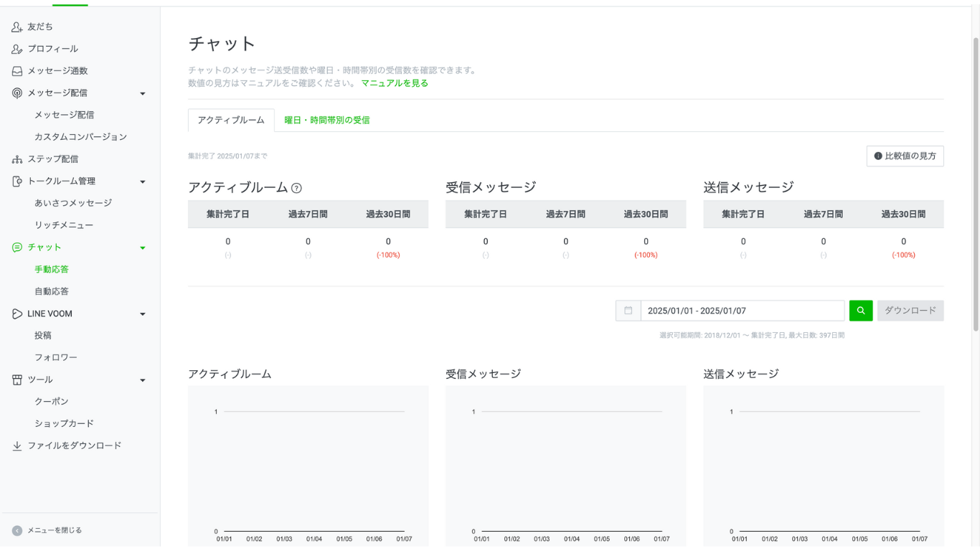Viewport: 980px width, 551px height.
Task: Open あいさつメッセージ sub-item
Action: tap(73, 203)
